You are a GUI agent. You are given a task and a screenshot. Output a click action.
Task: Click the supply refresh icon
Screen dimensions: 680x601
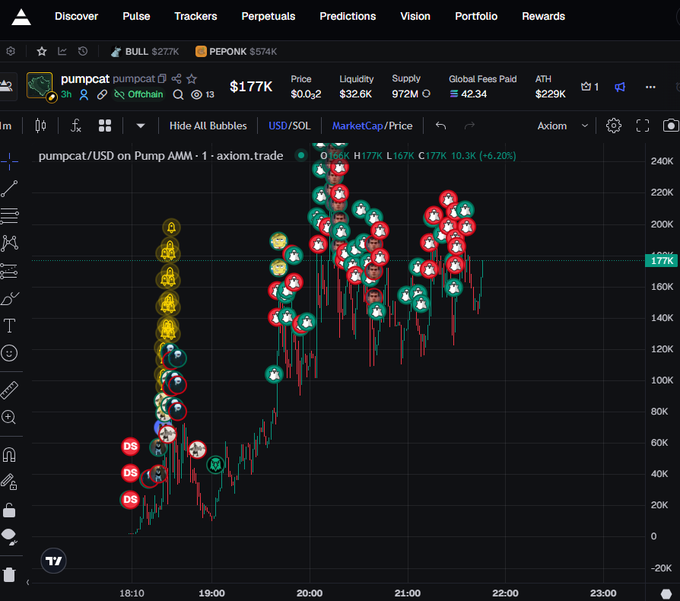(426, 94)
